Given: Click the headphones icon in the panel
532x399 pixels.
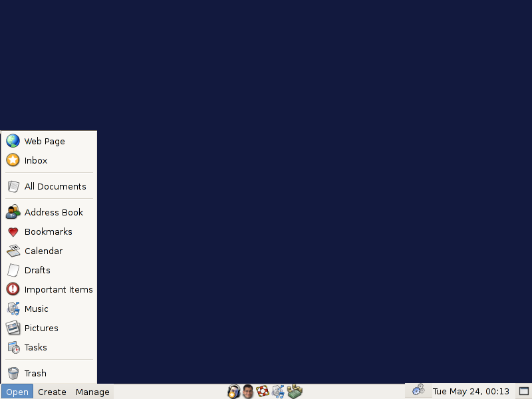Looking at the screenshot, I should coord(233,392).
